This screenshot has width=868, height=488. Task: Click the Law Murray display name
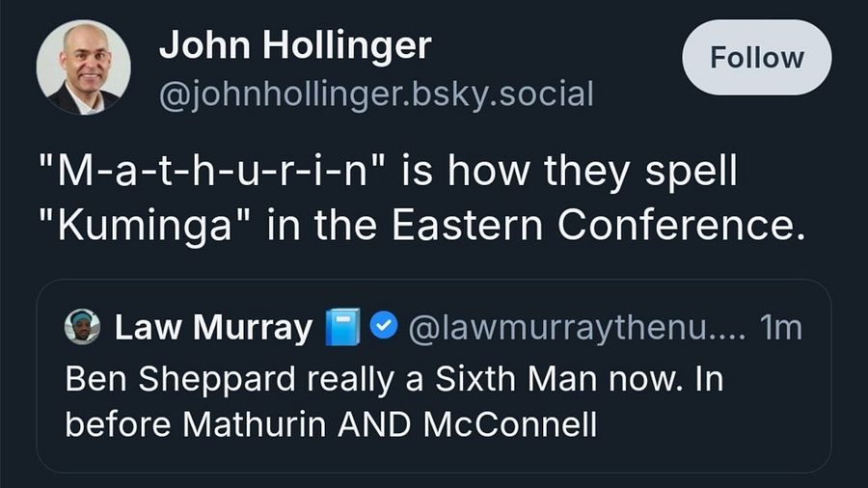213,329
